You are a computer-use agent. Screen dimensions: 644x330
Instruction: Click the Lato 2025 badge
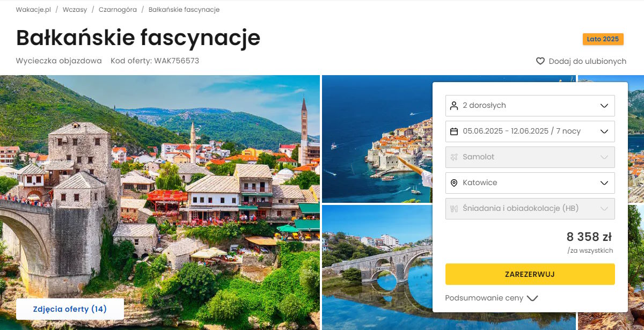click(x=603, y=39)
